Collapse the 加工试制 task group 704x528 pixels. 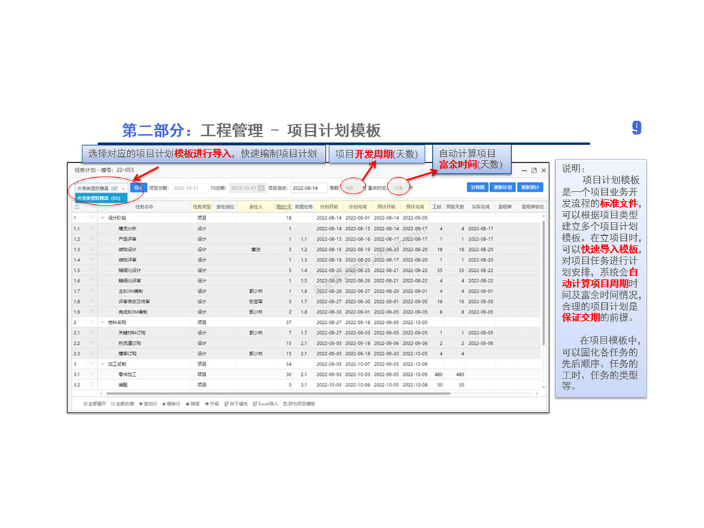(103, 364)
